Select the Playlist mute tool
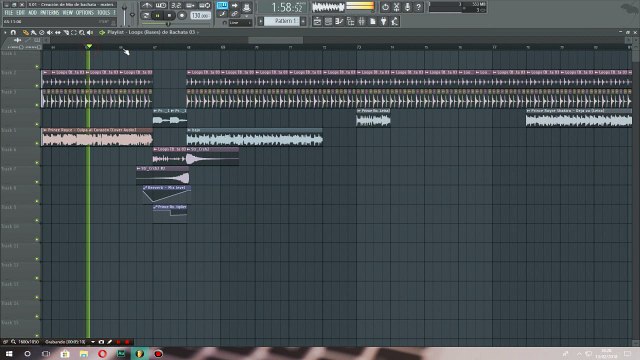Viewport: 640px width, 360px height. click(x=49, y=32)
